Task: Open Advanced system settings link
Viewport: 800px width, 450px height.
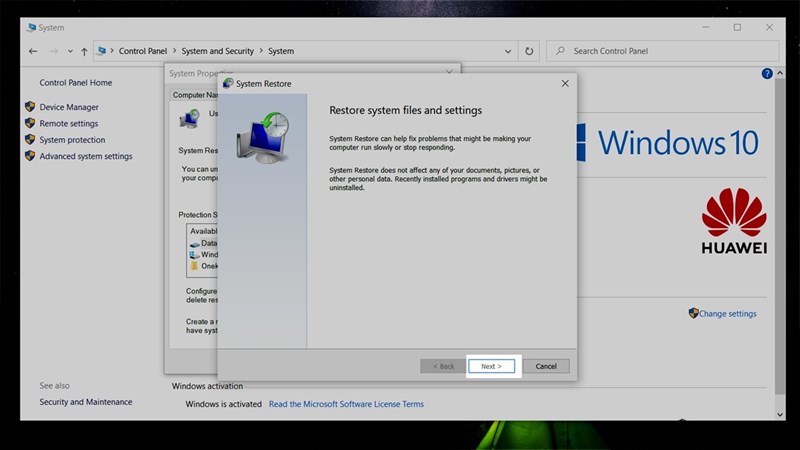Action: pyautogui.click(x=86, y=156)
